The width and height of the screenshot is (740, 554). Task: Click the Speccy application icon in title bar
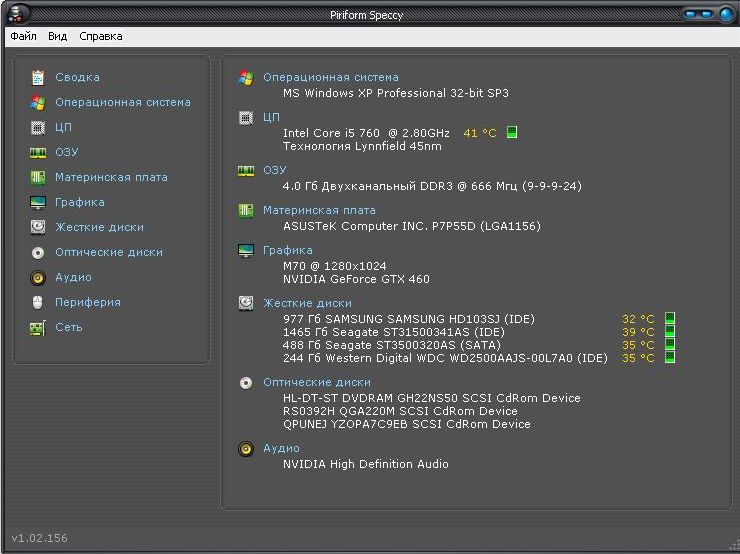[x=18, y=14]
